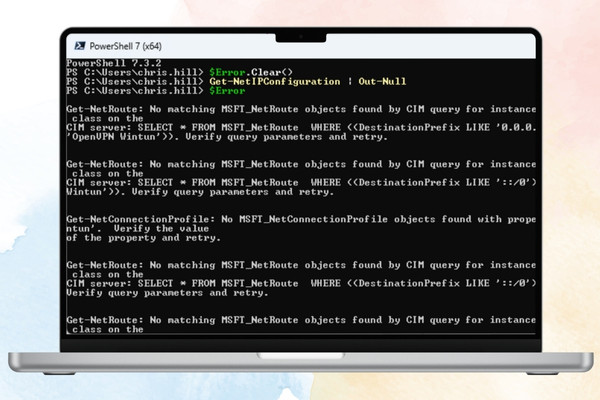Click the line starting with 'OpenVPN Wintun'

[227, 137]
